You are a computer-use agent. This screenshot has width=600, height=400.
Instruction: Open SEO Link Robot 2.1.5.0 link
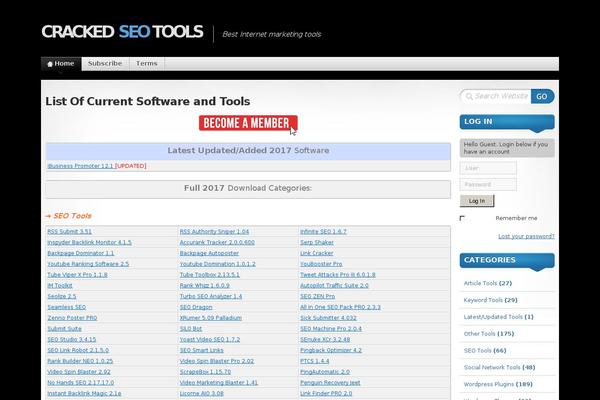click(78, 350)
